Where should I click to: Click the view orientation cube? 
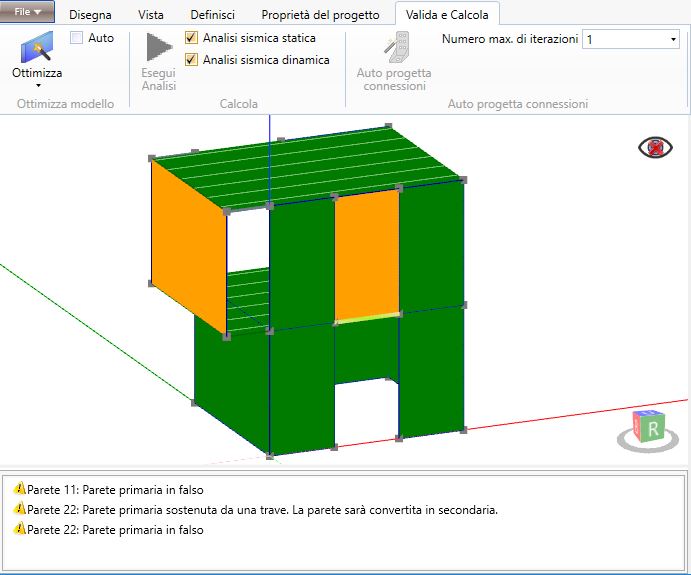648,427
